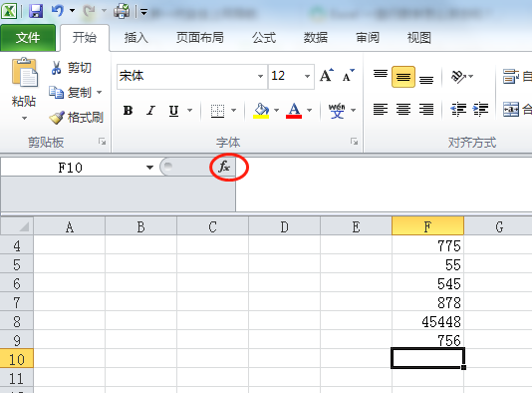Screen dimensions: 532x393
Task: Click the 复制 button
Action: 70,92
